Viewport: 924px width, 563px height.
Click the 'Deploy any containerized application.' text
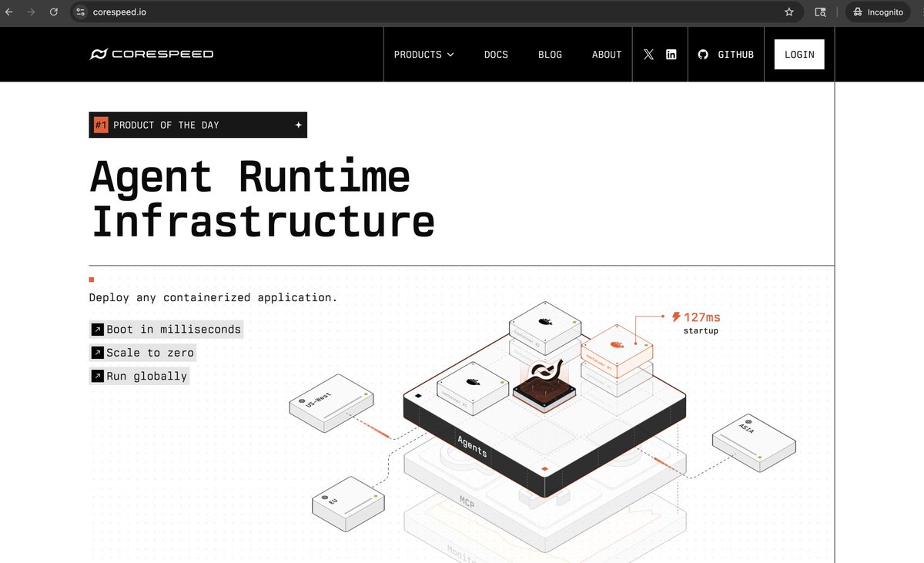[213, 297]
